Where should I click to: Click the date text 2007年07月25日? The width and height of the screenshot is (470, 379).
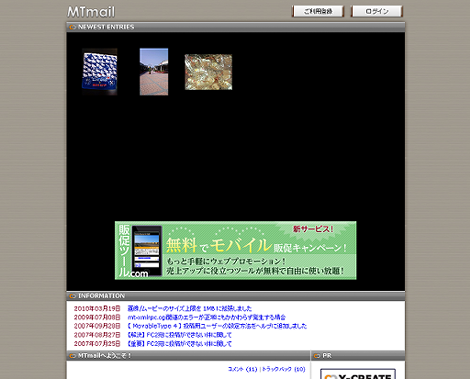[x=97, y=343]
